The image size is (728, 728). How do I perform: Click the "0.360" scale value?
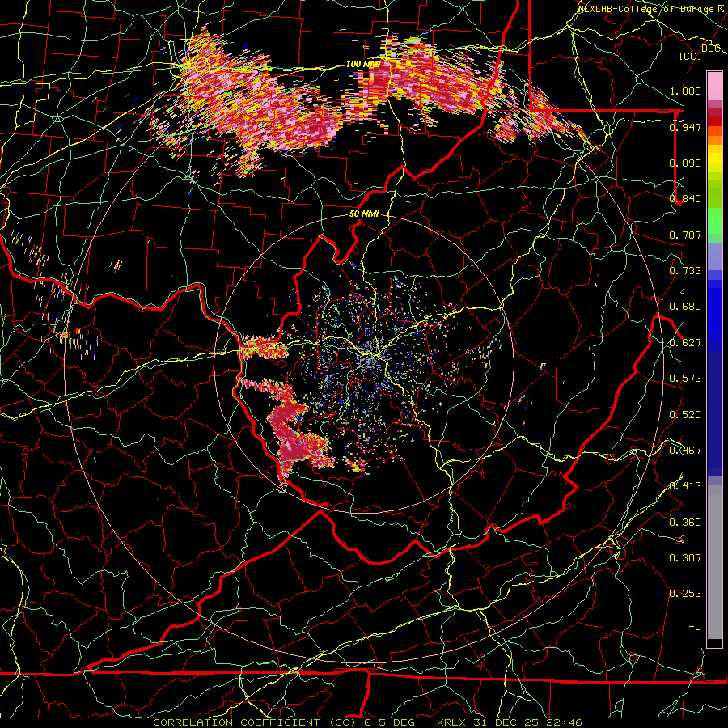click(685, 522)
